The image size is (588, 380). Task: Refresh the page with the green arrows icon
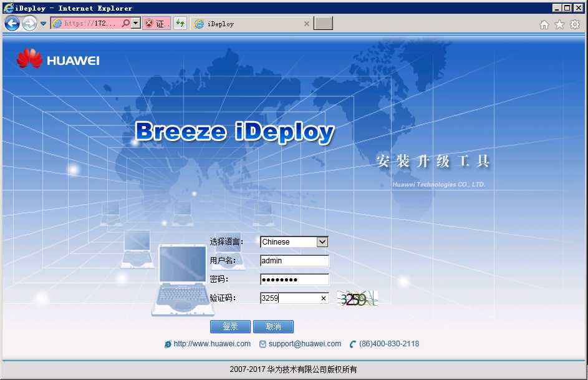click(x=180, y=23)
